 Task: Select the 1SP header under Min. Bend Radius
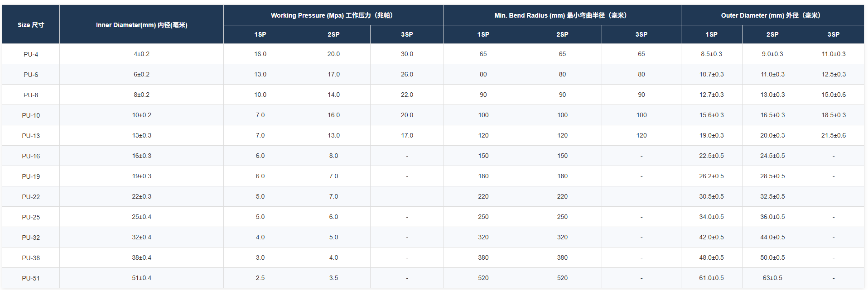point(483,34)
